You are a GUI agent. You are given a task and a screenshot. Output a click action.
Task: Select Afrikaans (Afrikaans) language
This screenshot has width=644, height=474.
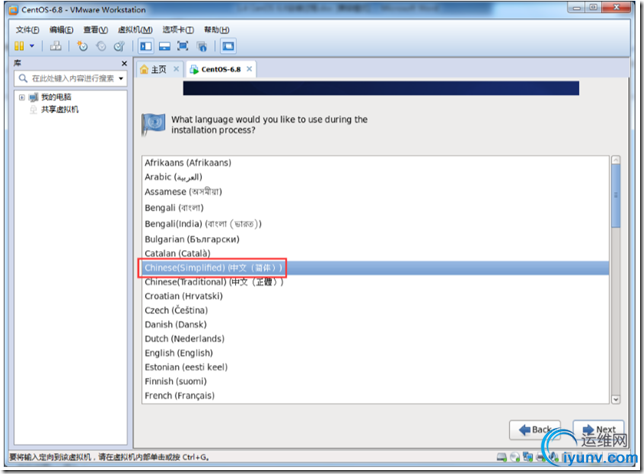click(x=375, y=163)
